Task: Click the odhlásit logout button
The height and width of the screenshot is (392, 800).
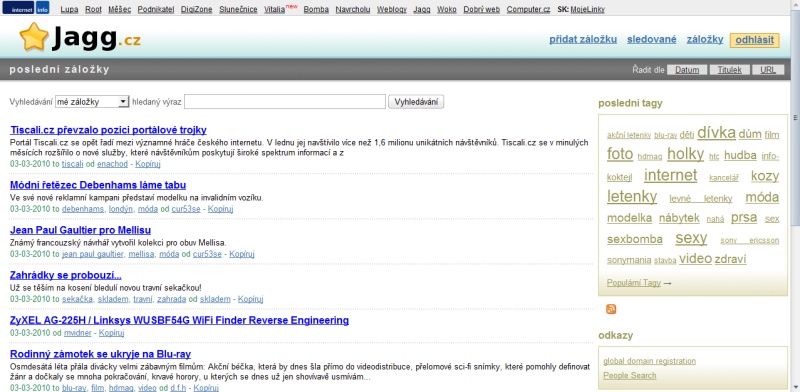Action: pyautogui.click(x=755, y=40)
